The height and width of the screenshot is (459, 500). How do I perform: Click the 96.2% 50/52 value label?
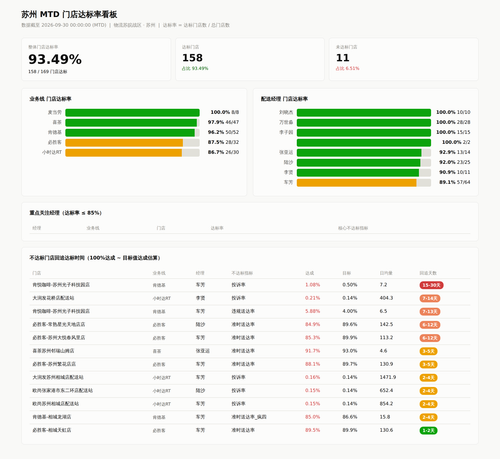[x=223, y=132]
